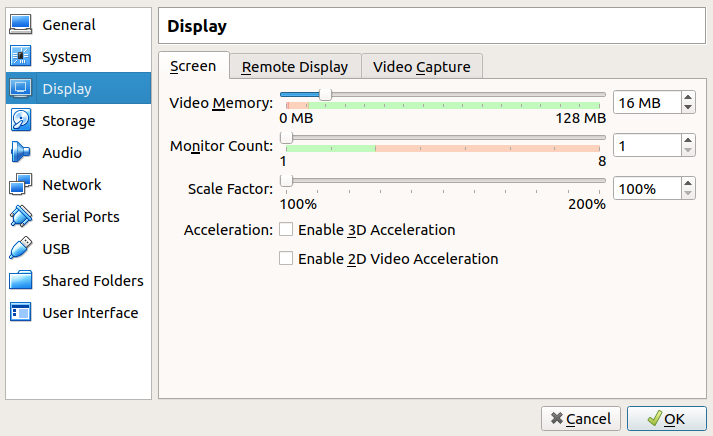713x436 pixels.
Task: Click the OK button
Action: pyautogui.click(x=666, y=418)
